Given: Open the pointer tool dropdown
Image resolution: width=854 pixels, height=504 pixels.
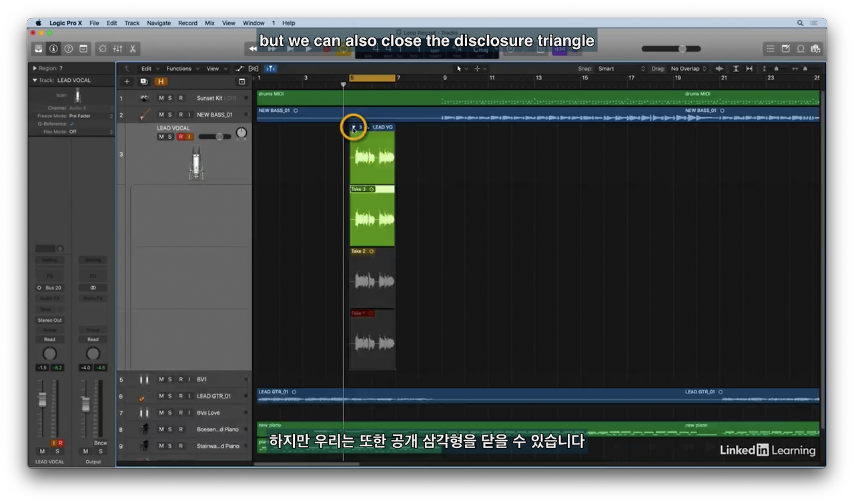Looking at the screenshot, I should tap(462, 69).
